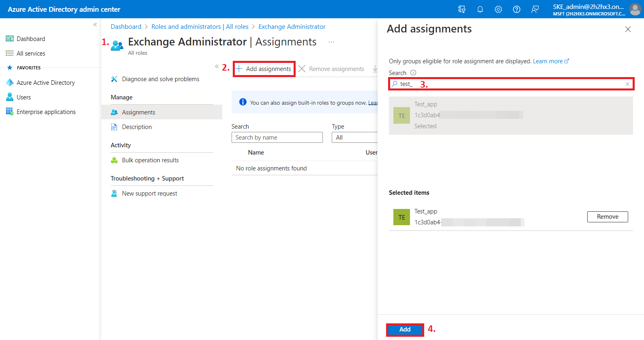Click the Search by name field
The image size is (644, 340).
[x=277, y=138]
